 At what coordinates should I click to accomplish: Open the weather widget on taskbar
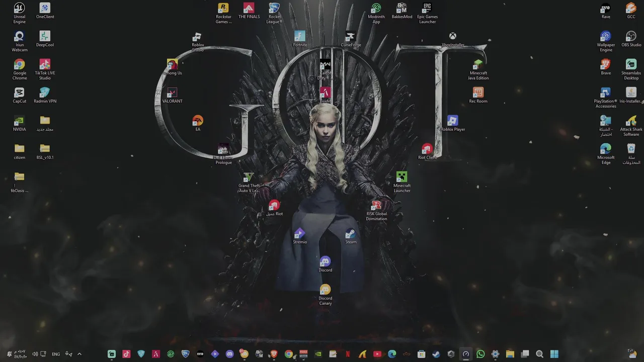(632, 354)
